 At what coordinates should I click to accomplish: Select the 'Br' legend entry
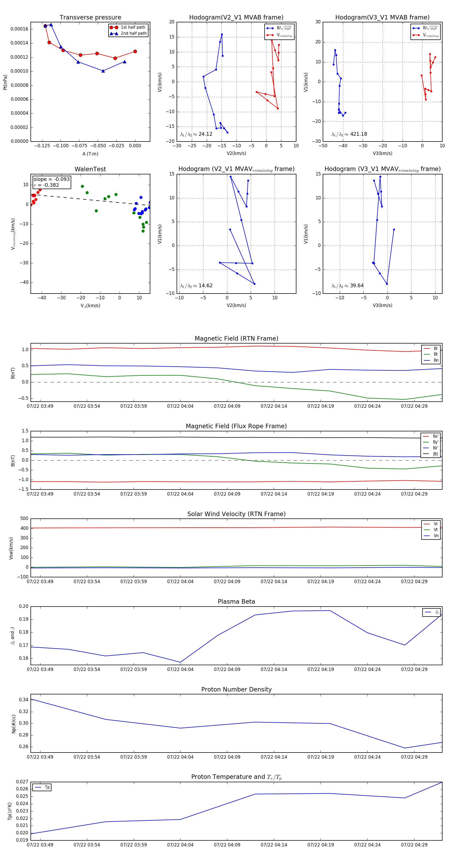431,349
